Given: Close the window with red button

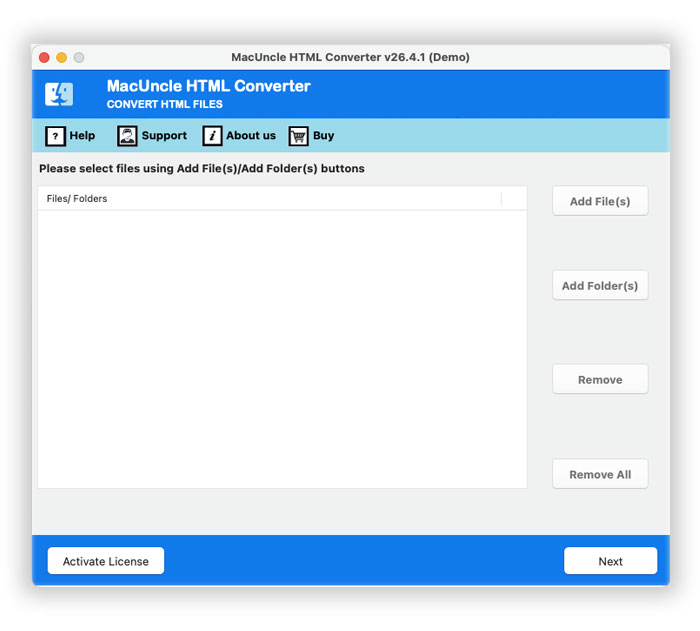Looking at the screenshot, I should (x=44, y=58).
